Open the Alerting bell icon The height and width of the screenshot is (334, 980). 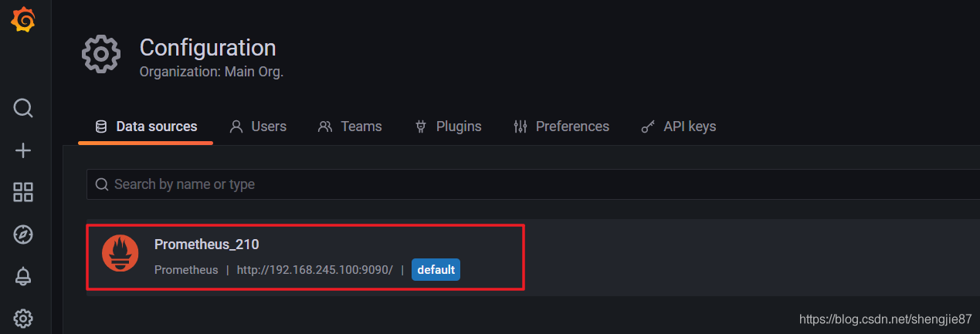tap(23, 276)
